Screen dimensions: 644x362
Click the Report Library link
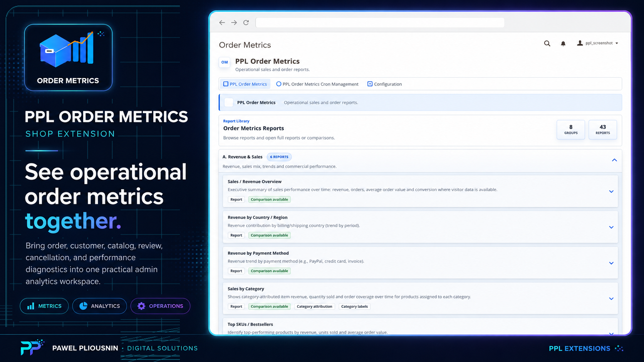[x=236, y=121]
